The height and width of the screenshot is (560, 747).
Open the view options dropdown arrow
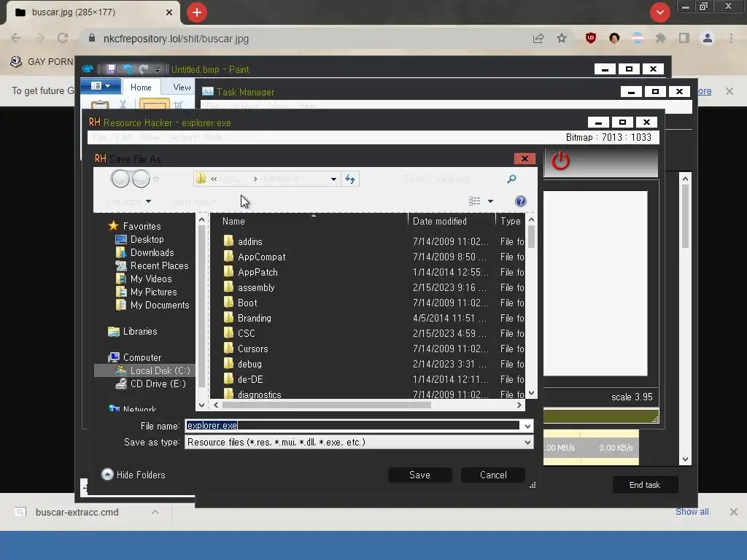[490, 201]
